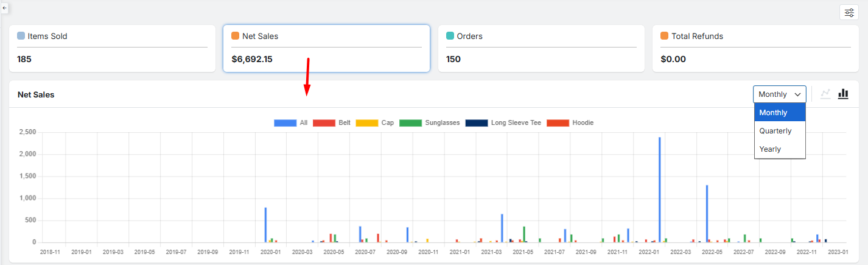868x265 pixels.
Task: Open the Monthly interval dropdown
Action: pyautogui.click(x=779, y=94)
